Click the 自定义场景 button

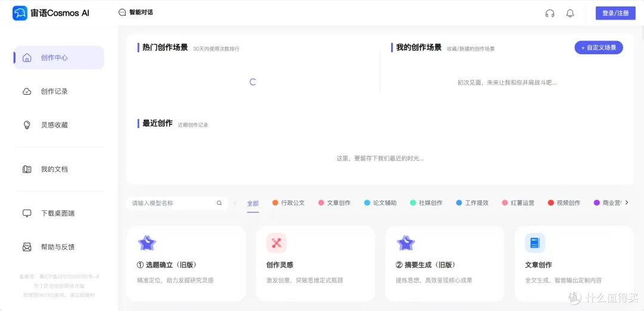[x=599, y=47]
